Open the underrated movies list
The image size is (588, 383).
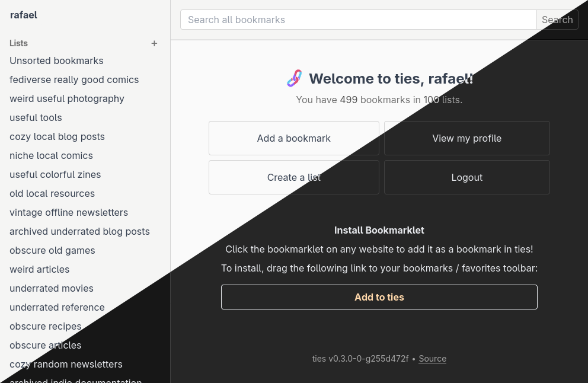[x=52, y=288]
